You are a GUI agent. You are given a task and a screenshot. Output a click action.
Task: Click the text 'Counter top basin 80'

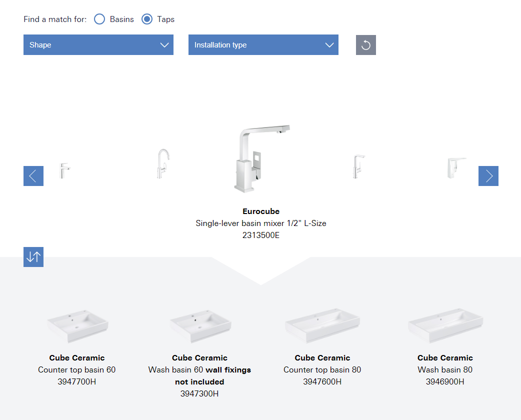(x=322, y=370)
